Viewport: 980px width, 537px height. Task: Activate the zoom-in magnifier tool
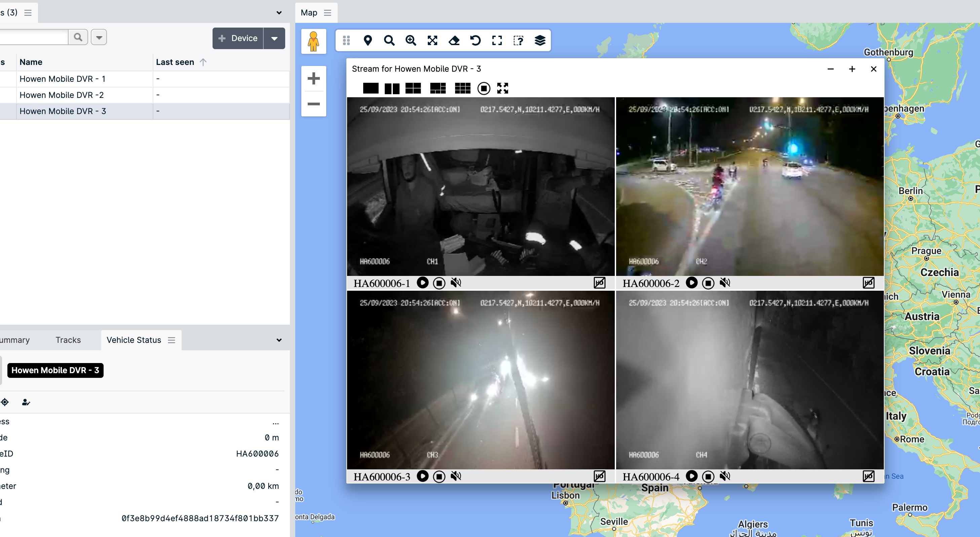point(411,40)
